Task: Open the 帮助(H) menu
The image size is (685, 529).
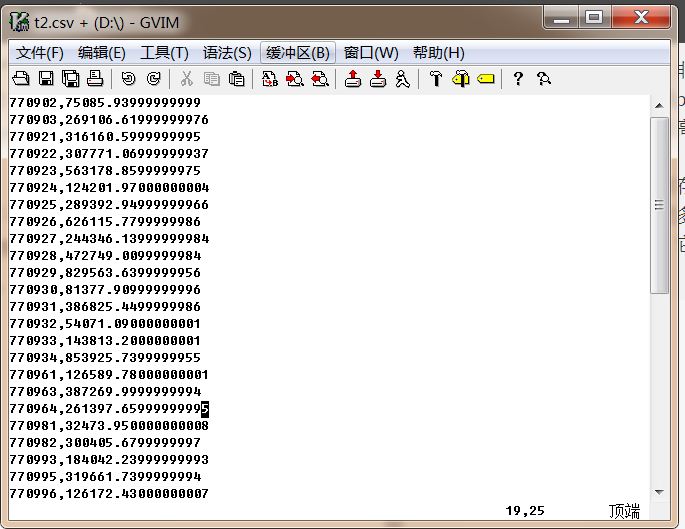Action: (439, 53)
